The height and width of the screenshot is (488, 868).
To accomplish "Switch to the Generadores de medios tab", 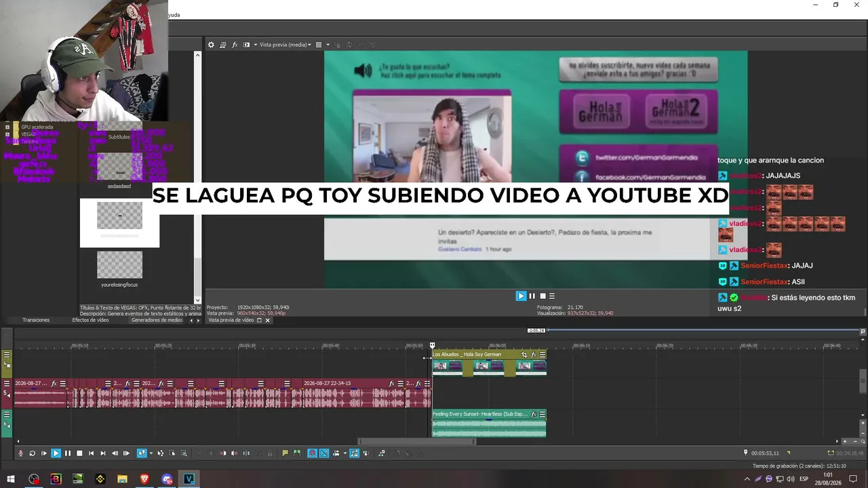I will 157,320.
